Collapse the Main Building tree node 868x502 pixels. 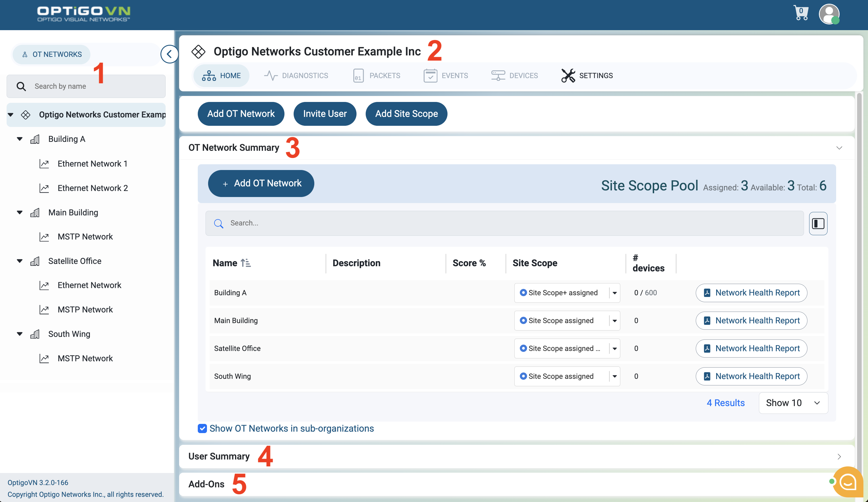(20, 212)
